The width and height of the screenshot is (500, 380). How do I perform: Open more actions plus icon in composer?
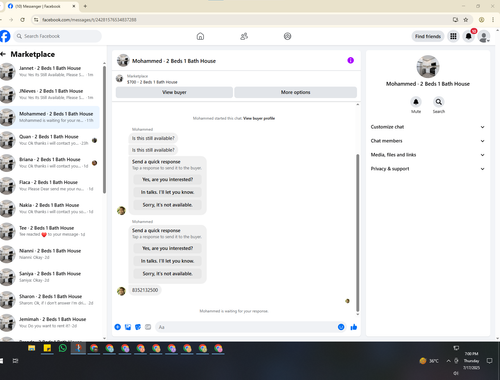(x=117, y=327)
